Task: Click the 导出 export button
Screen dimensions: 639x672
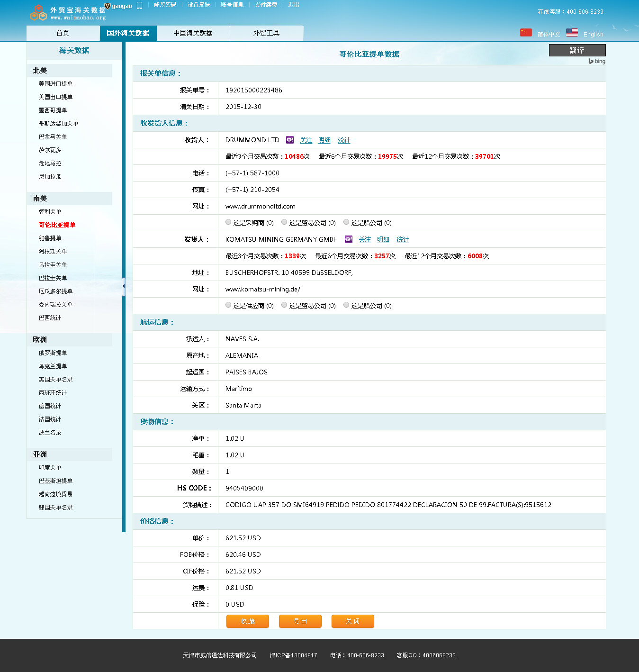Action: point(300,621)
